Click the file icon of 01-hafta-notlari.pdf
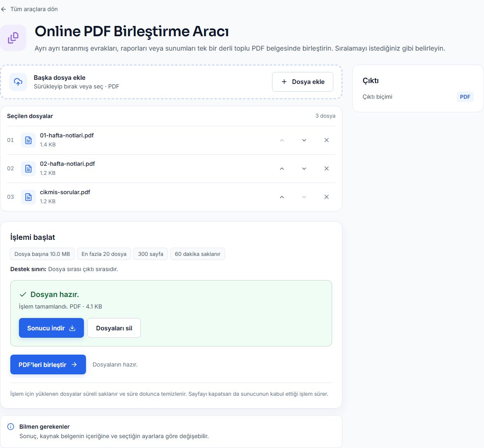 click(28, 140)
